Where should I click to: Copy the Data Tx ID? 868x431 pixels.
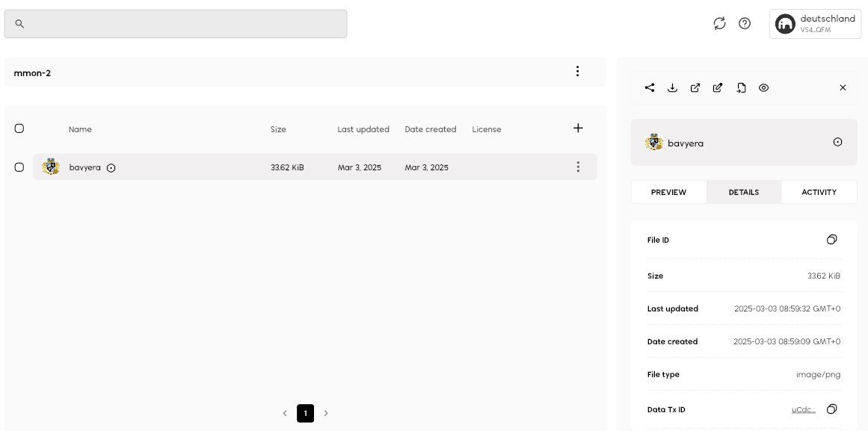click(831, 409)
